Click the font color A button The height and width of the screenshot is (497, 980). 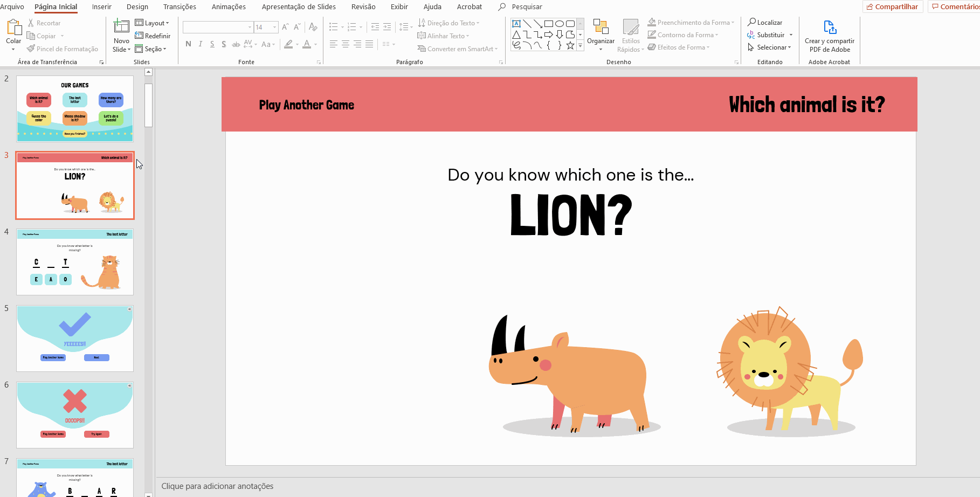[307, 44]
